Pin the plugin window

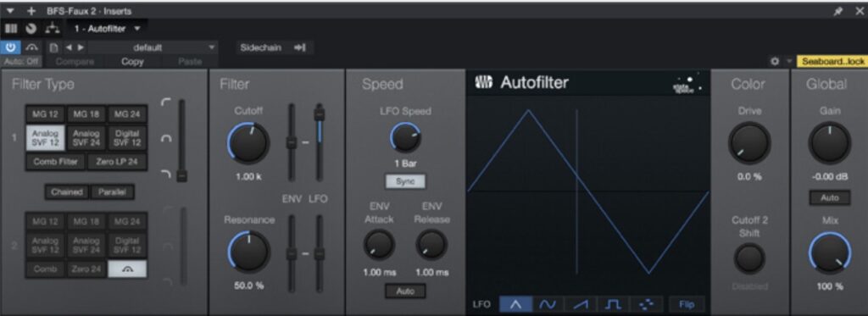pos(838,11)
